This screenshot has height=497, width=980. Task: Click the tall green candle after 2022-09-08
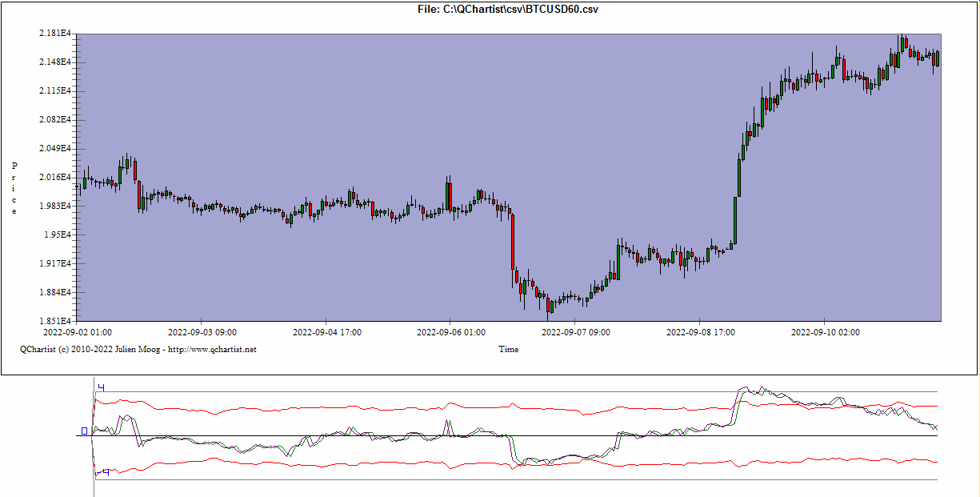735,219
